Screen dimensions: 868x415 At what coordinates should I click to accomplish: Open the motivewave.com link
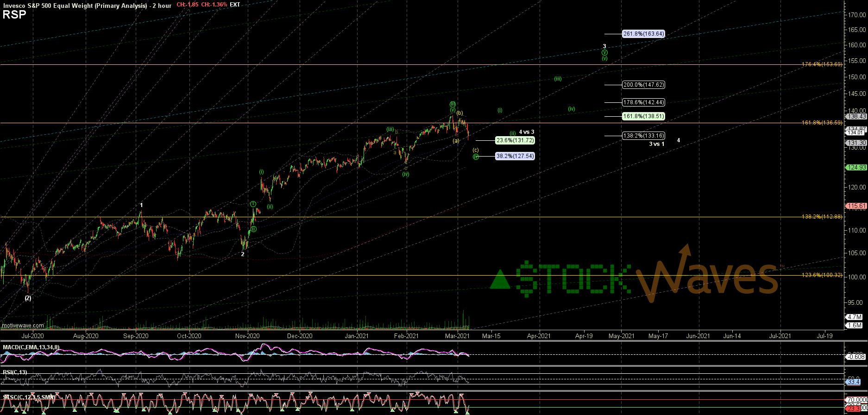[23, 326]
